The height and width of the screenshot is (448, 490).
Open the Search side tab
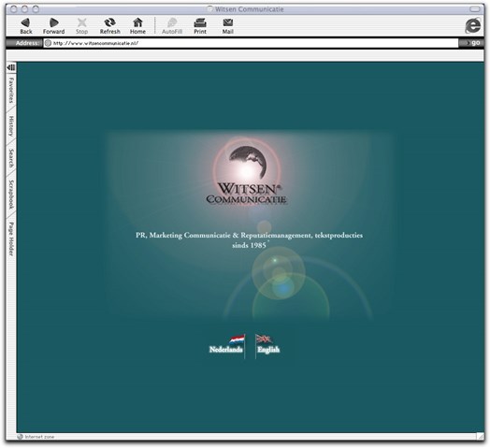[x=11, y=158]
